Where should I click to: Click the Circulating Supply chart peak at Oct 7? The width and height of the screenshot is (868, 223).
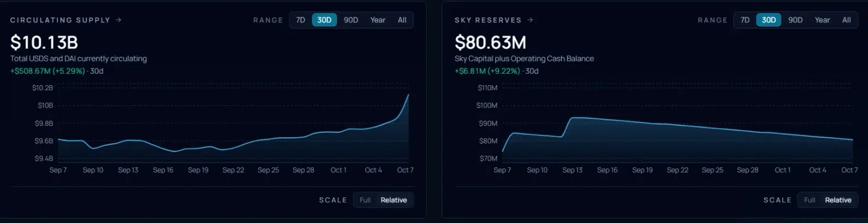tap(408, 95)
